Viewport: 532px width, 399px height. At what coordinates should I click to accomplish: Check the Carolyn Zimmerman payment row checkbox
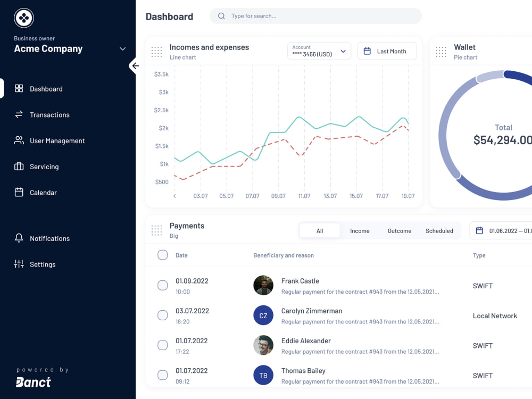[x=162, y=315]
